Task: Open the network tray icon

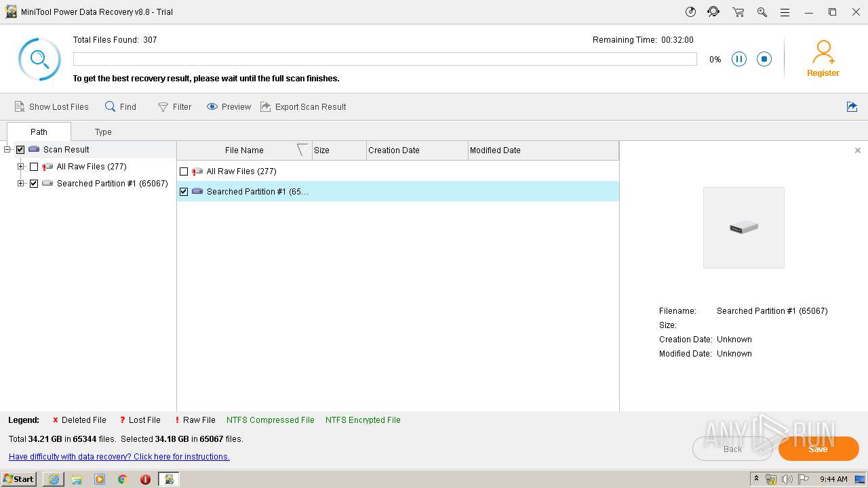Action: (771, 479)
